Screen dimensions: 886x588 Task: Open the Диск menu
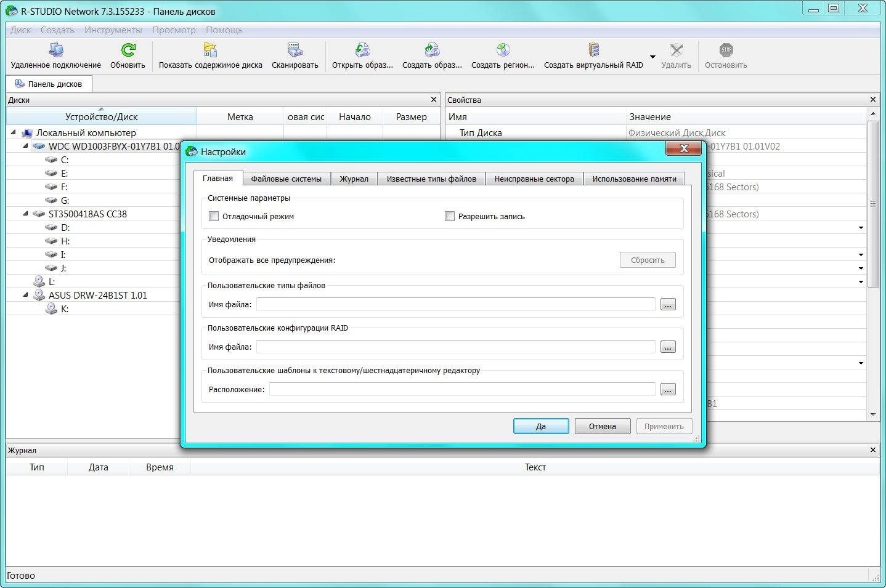click(x=20, y=30)
